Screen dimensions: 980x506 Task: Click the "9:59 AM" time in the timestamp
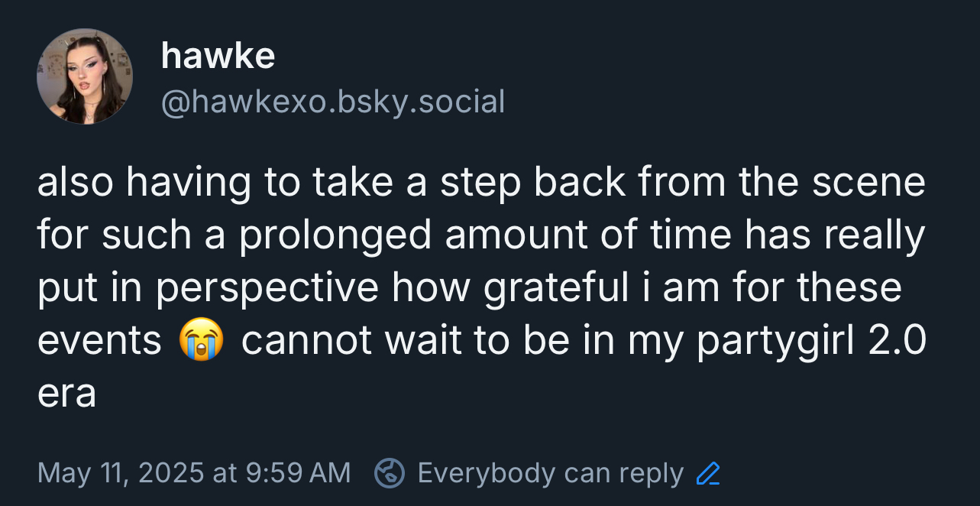tap(298, 474)
